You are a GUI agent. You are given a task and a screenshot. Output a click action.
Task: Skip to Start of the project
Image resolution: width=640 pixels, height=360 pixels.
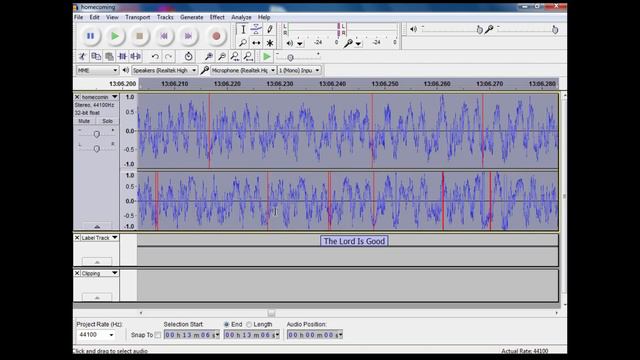click(164, 36)
